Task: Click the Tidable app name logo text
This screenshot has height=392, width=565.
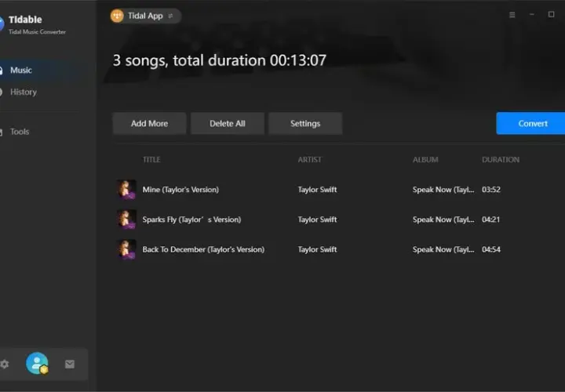Action: (x=25, y=20)
